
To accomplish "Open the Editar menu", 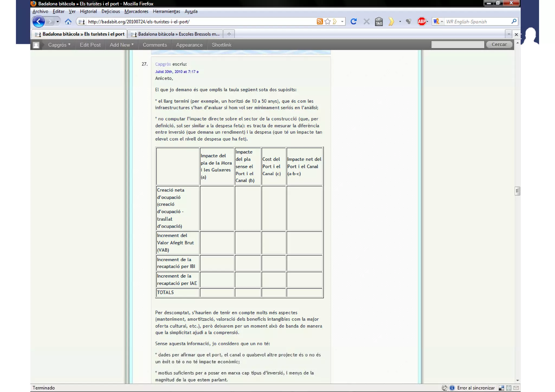I will [59, 11].
